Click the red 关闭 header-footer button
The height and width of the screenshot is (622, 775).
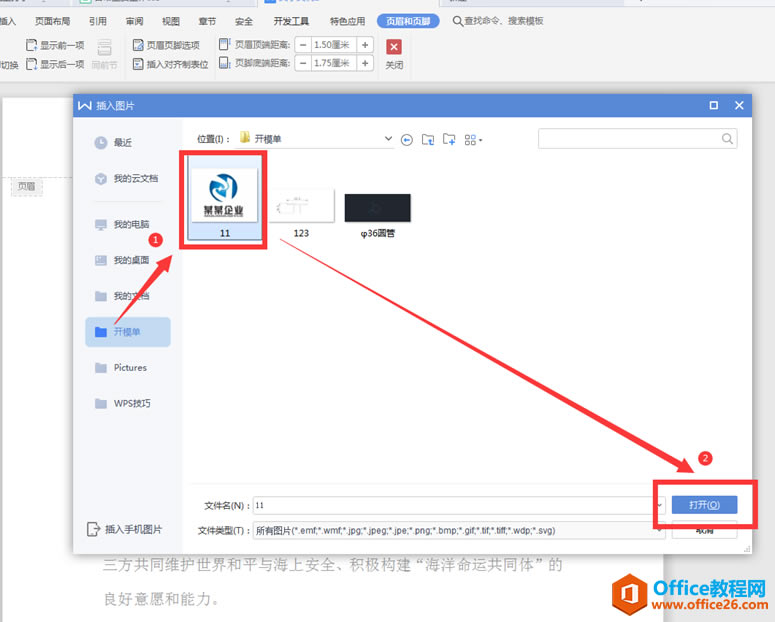click(394, 54)
